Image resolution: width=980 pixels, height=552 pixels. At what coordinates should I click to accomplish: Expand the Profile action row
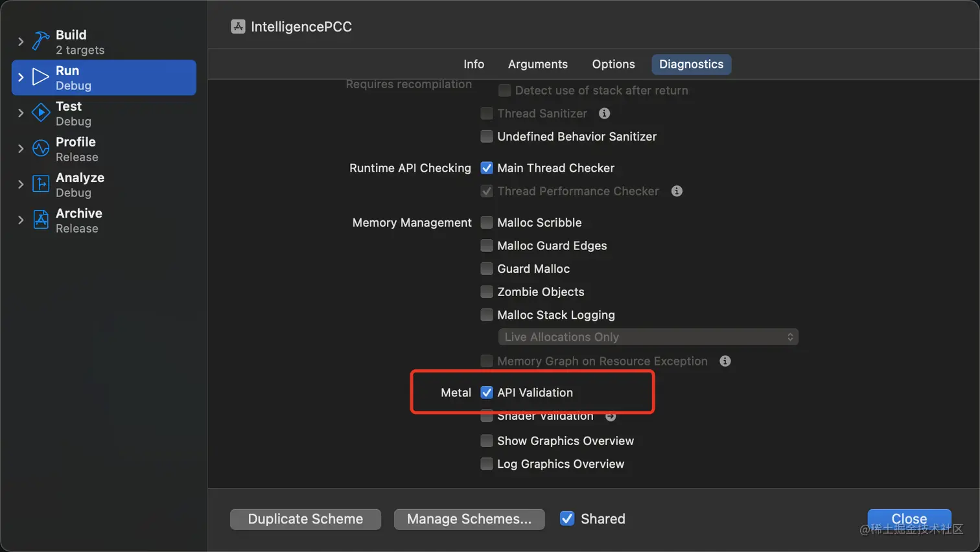point(21,148)
